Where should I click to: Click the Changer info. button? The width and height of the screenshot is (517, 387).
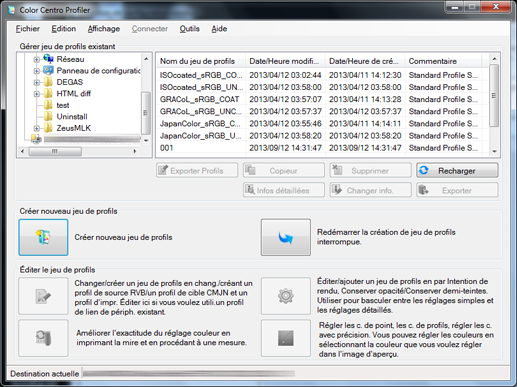pos(370,190)
